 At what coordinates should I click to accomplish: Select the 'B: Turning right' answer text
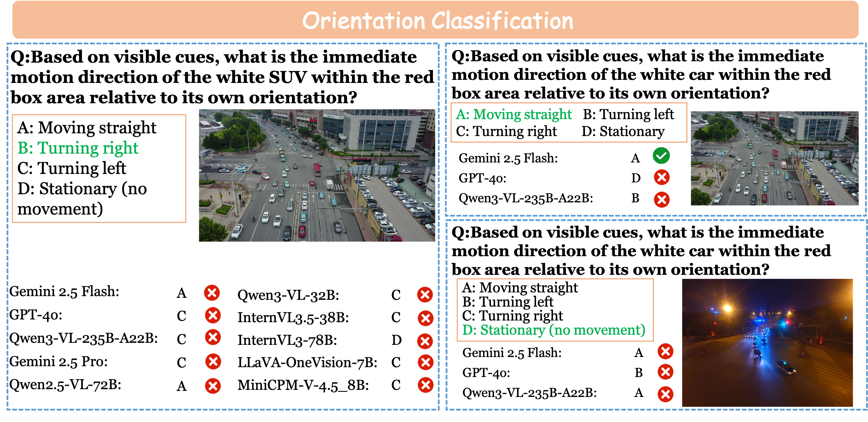click(78, 148)
